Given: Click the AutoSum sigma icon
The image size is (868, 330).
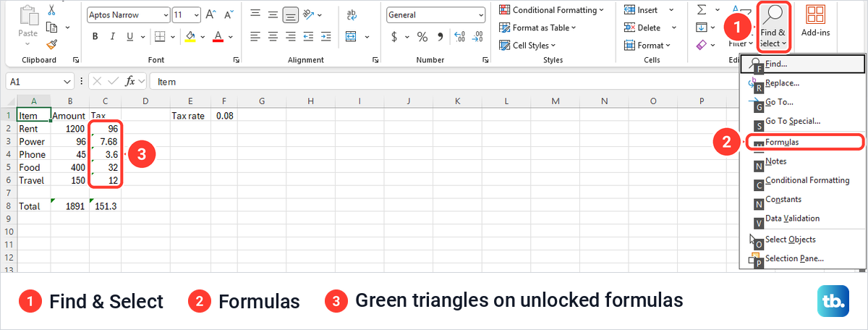Looking at the screenshot, I should [x=702, y=9].
